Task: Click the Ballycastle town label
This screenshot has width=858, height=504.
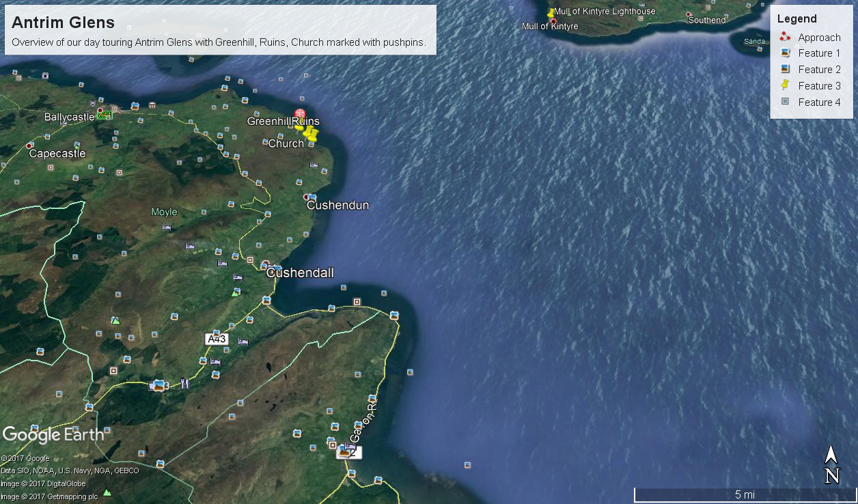Action: tap(69, 117)
